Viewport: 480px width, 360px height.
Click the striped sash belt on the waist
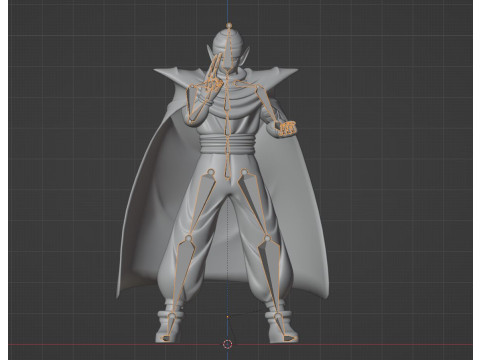(x=227, y=143)
